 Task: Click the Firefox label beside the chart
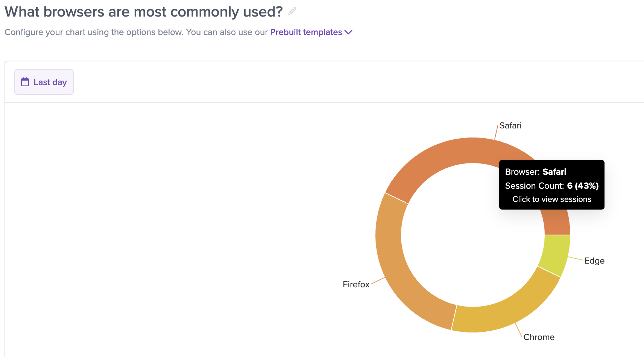pos(356,285)
